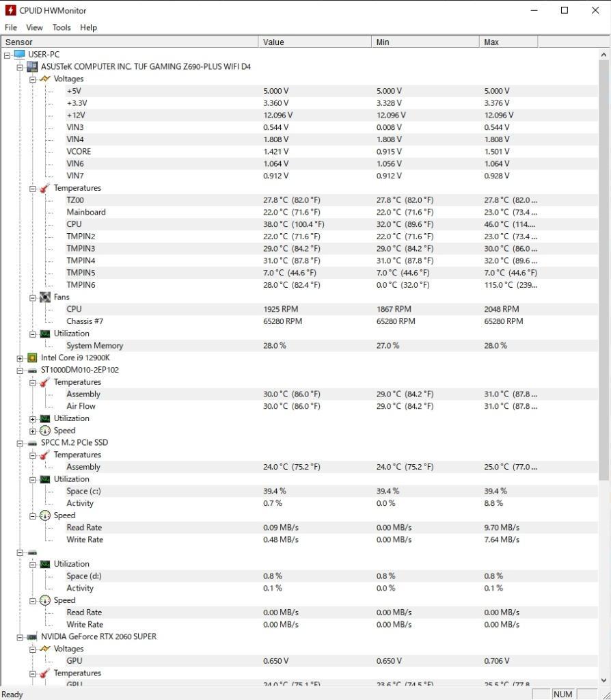Click the SPCC SSD Utilization graph icon
Image resolution: width=611 pixels, height=700 pixels.
(x=45, y=479)
